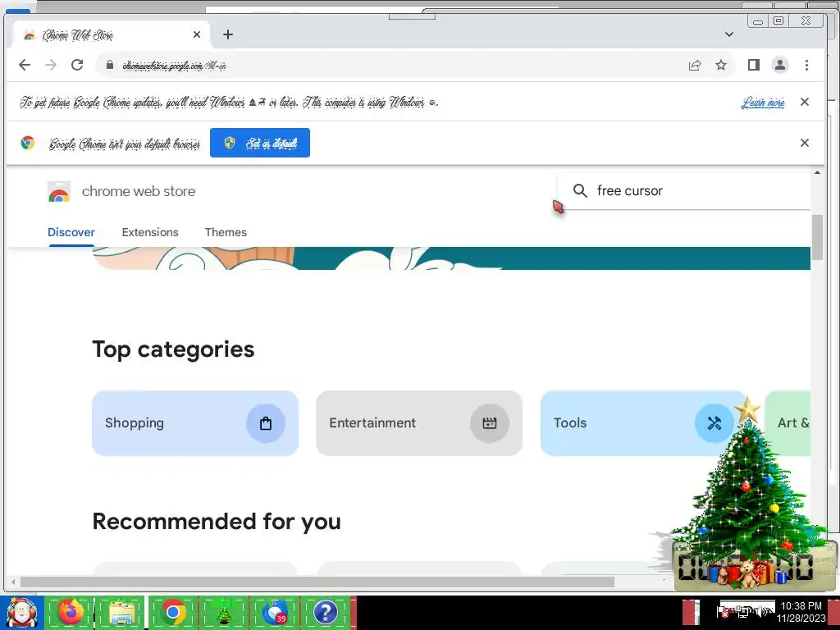Open the Discover tab
Viewport: 840px width, 630px height.
click(x=71, y=232)
